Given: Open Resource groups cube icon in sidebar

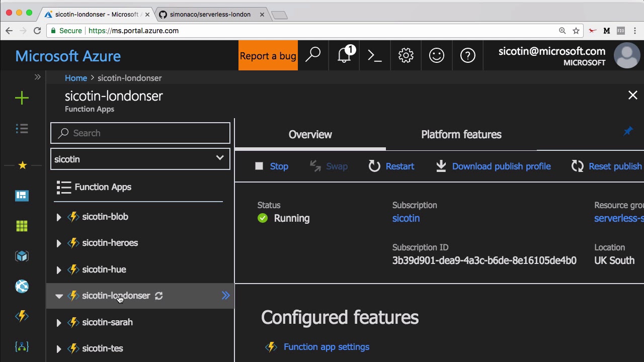Looking at the screenshot, I should tap(22, 256).
